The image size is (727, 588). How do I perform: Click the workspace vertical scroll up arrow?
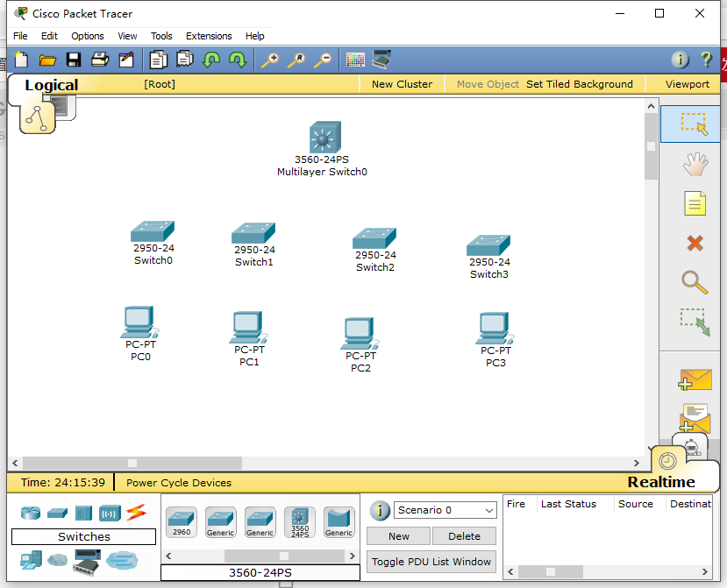(x=651, y=106)
